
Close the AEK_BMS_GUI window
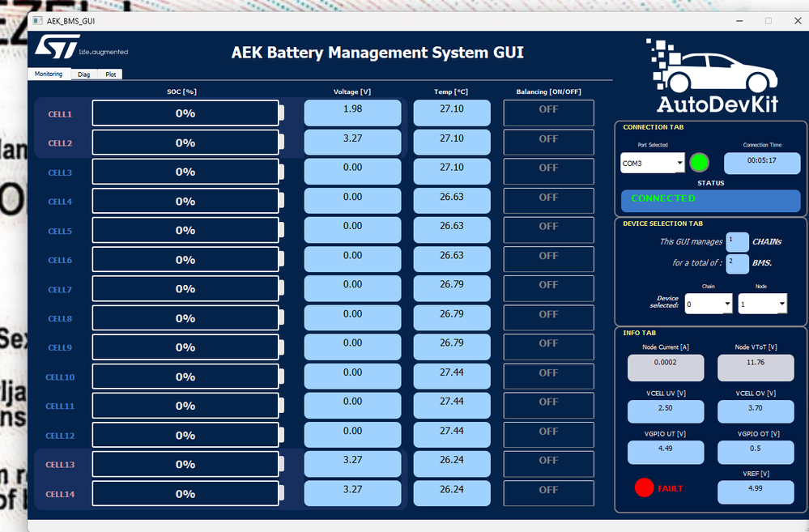(x=797, y=20)
